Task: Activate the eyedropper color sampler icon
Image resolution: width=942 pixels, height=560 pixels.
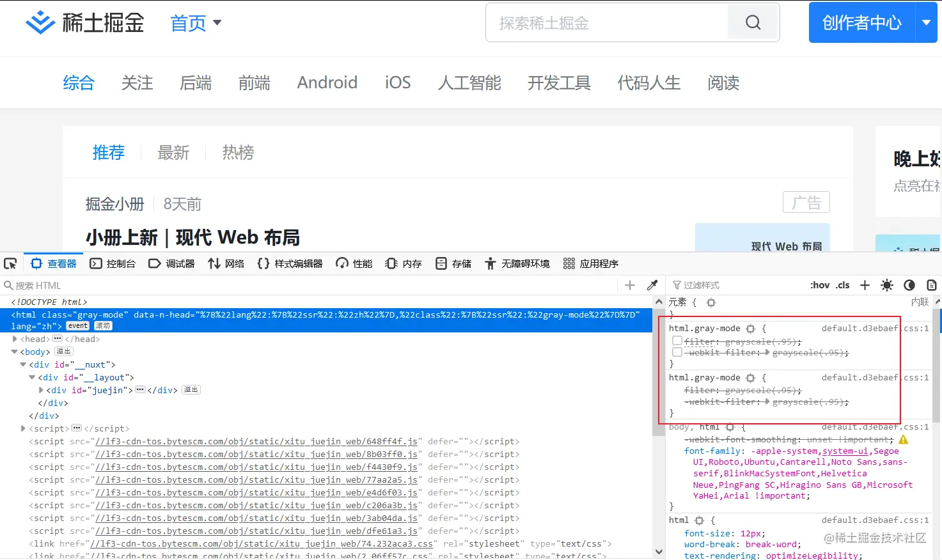Action: point(652,285)
